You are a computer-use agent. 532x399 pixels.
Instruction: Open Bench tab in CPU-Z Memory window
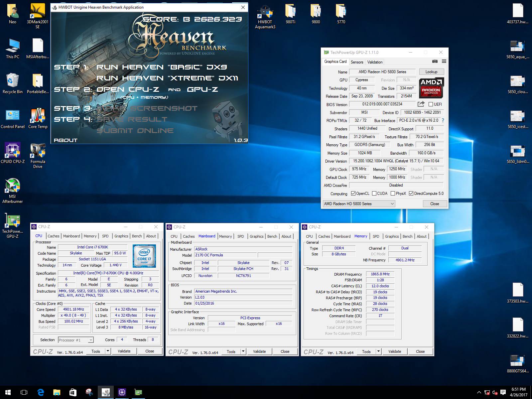pyautogui.click(x=408, y=236)
